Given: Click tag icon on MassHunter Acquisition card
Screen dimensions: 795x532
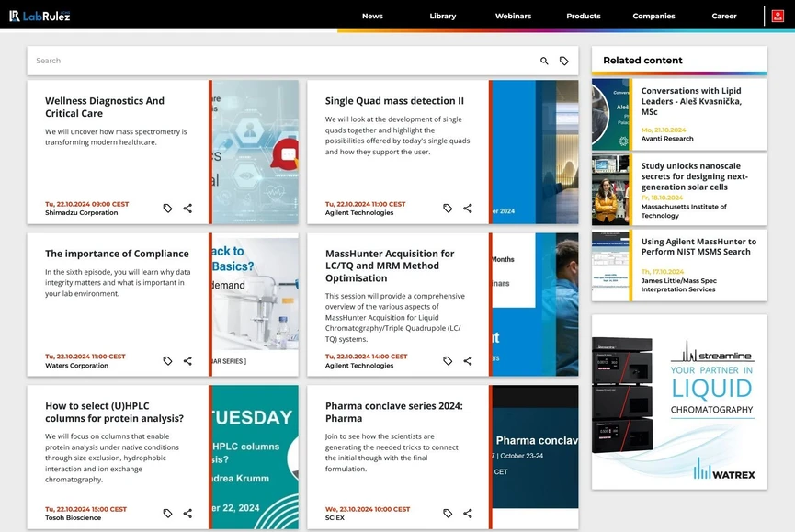Looking at the screenshot, I should pos(448,361).
